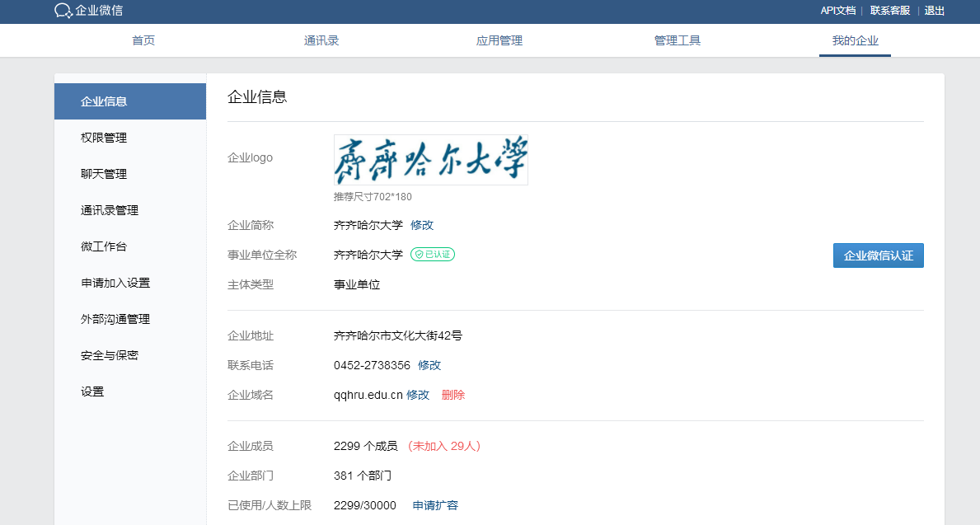Open 聊天管理 in the sidebar
980x525 pixels.
tap(104, 174)
